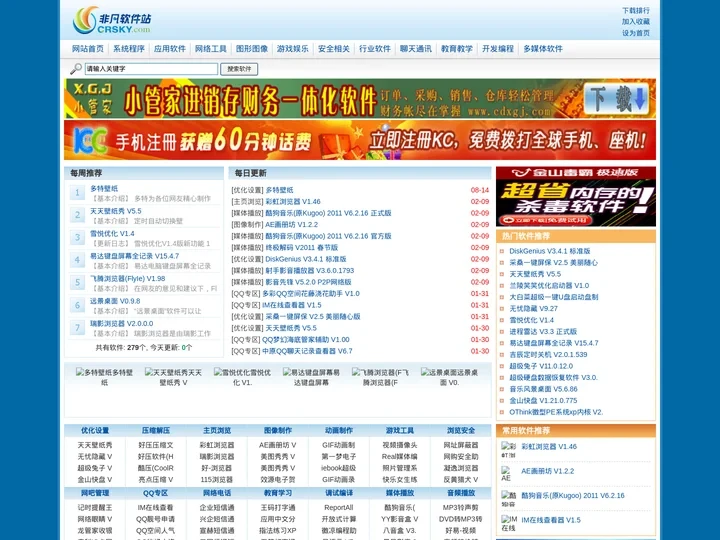Open AE画册坊 V1.2.2 in daily updates
The image size is (720, 540).
(x=292, y=225)
